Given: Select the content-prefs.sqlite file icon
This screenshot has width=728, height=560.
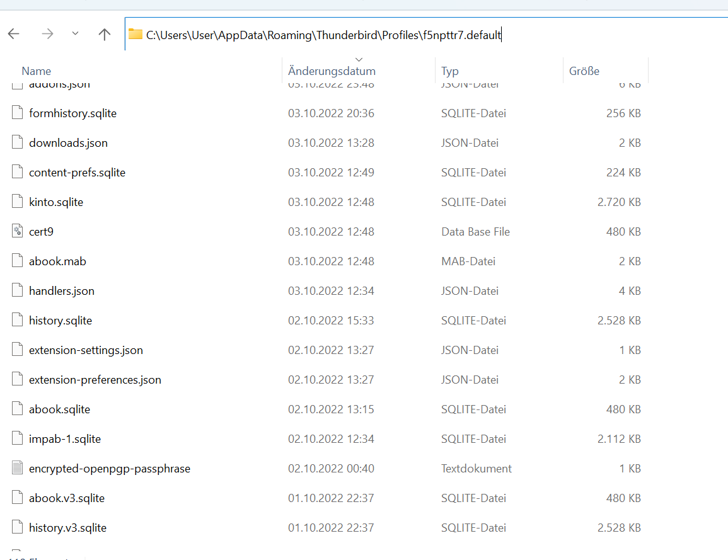Looking at the screenshot, I should (x=17, y=172).
